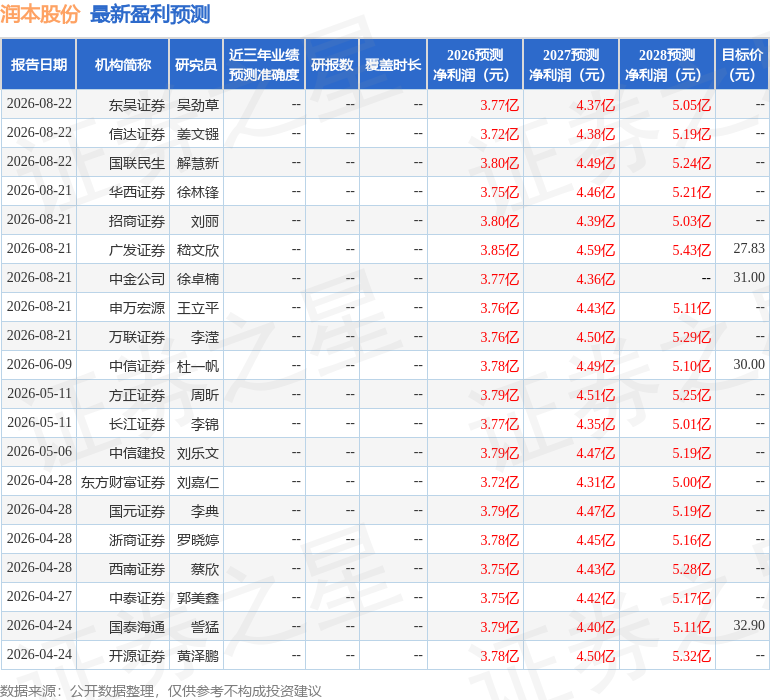This screenshot has height=700, width=770.
Task: Click the 2026预测净利润 header
Action: click(475, 64)
